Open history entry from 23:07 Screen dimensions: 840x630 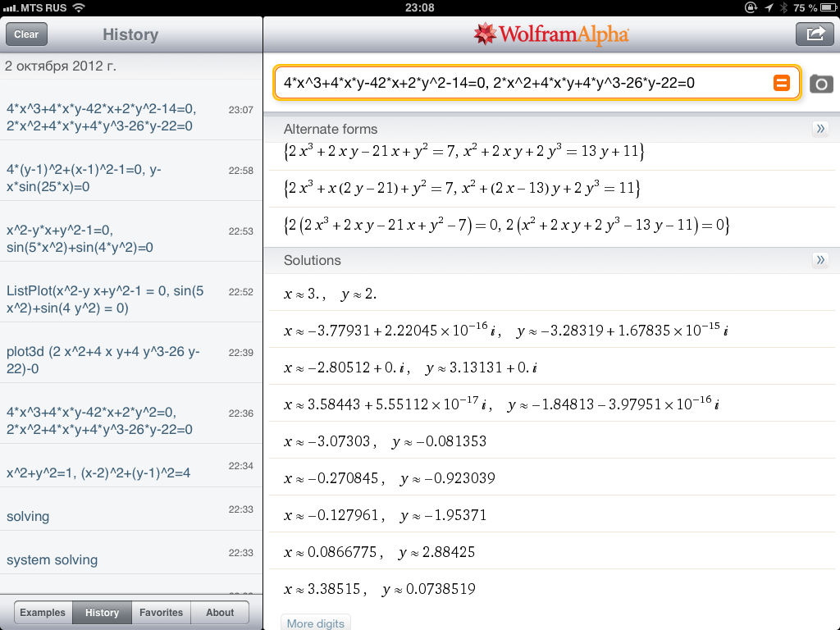[130, 117]
